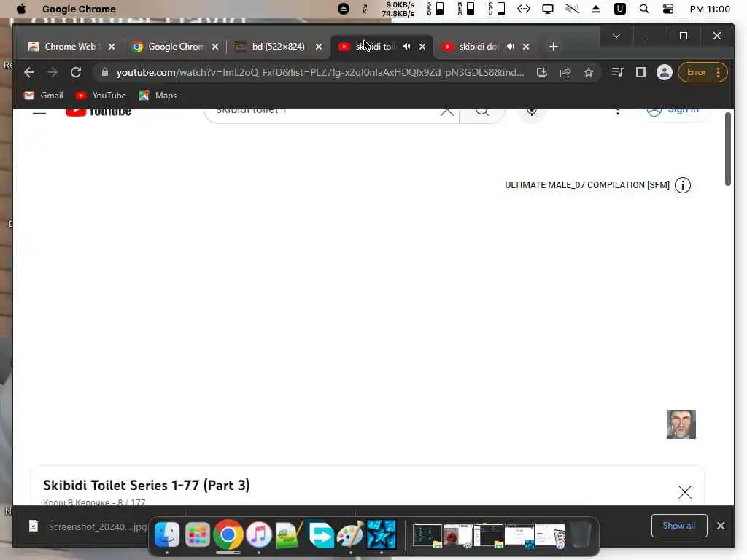This screenshot has height=560, width=747.
Task: Close the Skibidi Toilet Series playlist panel
Action: [x=684, y=492]
